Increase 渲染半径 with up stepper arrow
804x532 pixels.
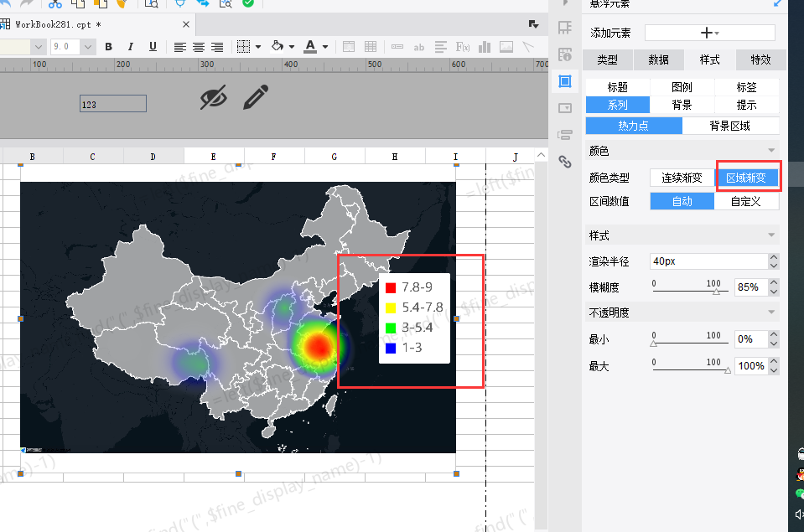(x=774, y=257)
